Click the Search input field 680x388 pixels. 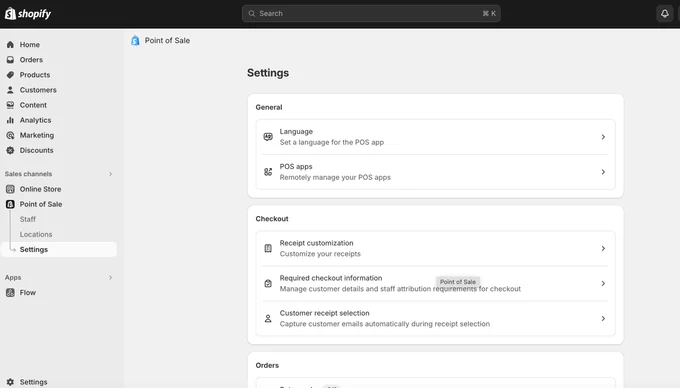click(371, 13)
